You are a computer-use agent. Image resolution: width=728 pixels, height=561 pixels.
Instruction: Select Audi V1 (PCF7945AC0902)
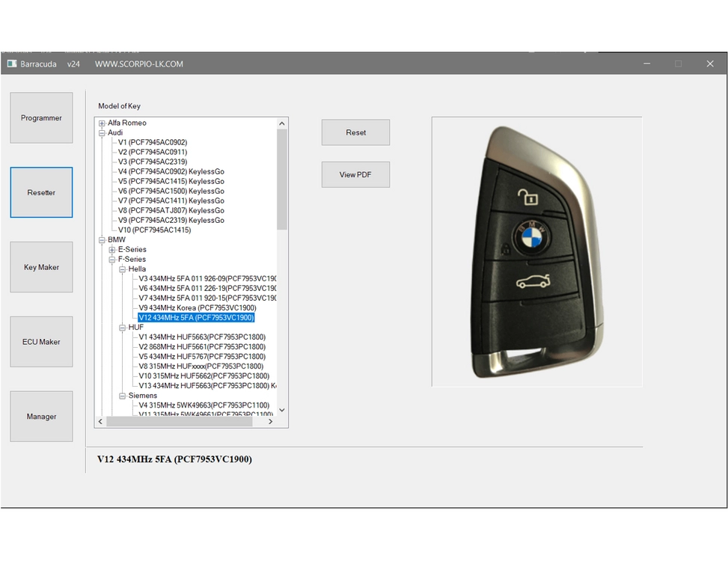153,142
